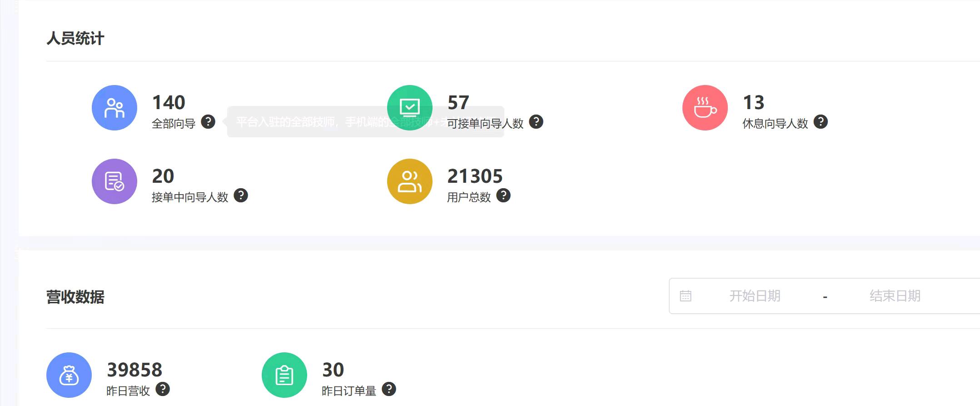Click the yellow 用户总数 users icon
980x406 pixels.
[410, 181]
